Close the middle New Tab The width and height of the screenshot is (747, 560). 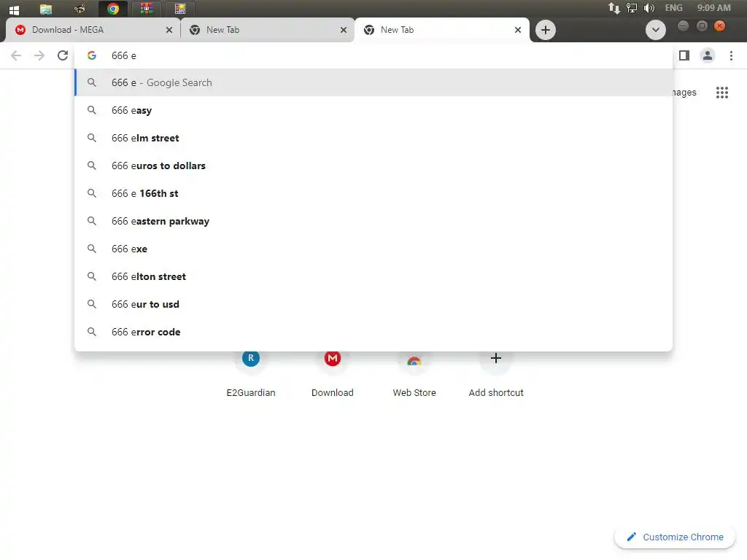(x=344, y=30)
